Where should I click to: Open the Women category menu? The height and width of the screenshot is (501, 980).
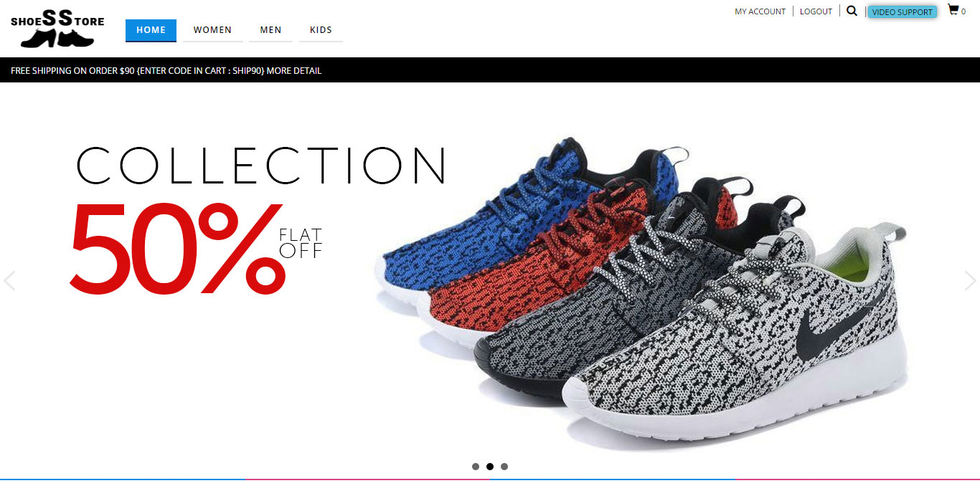212,30
